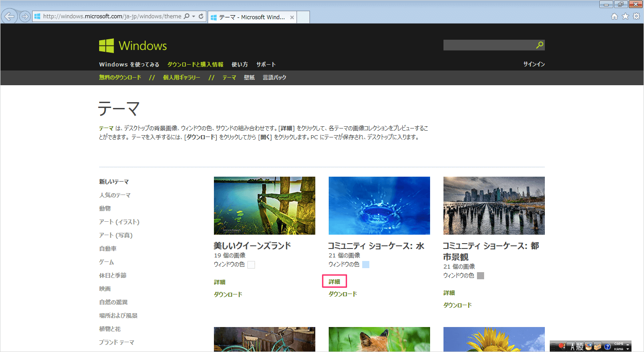Click the light blue window color swatch for 水
Viewport: 644px width, 352px height.
pyautogui.click(x=366, y=265)
